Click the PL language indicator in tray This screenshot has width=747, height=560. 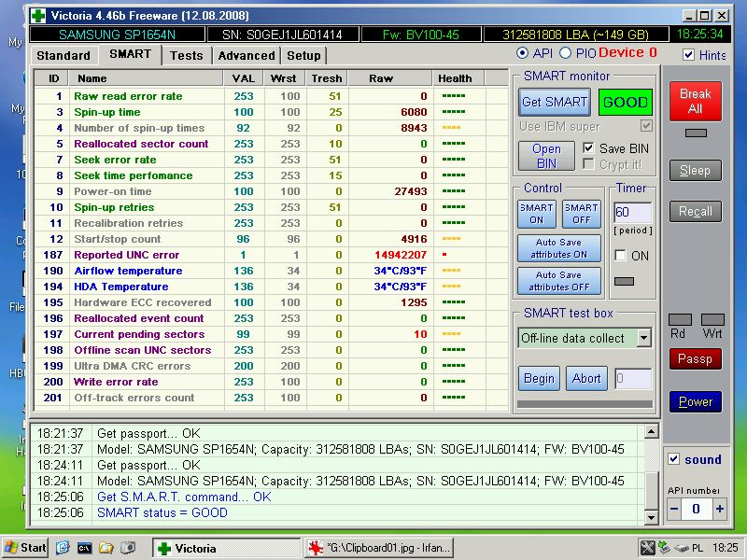(x=697, y=548)
